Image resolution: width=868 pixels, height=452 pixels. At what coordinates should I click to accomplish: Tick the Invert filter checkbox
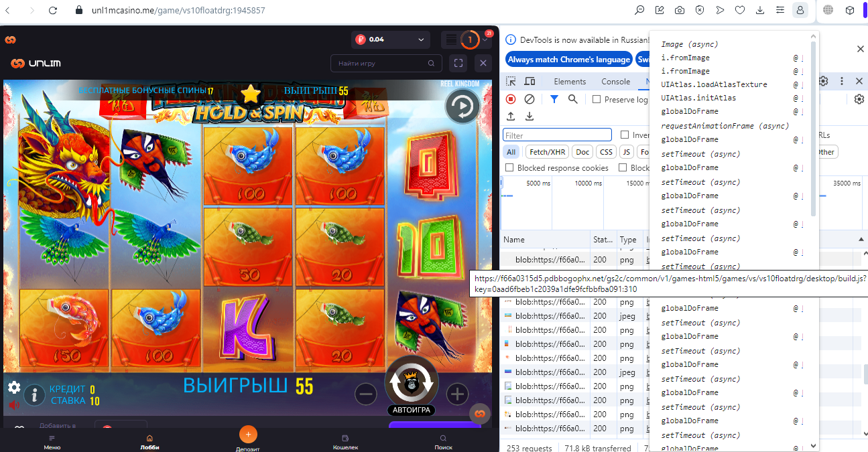(x=625, y=135)
